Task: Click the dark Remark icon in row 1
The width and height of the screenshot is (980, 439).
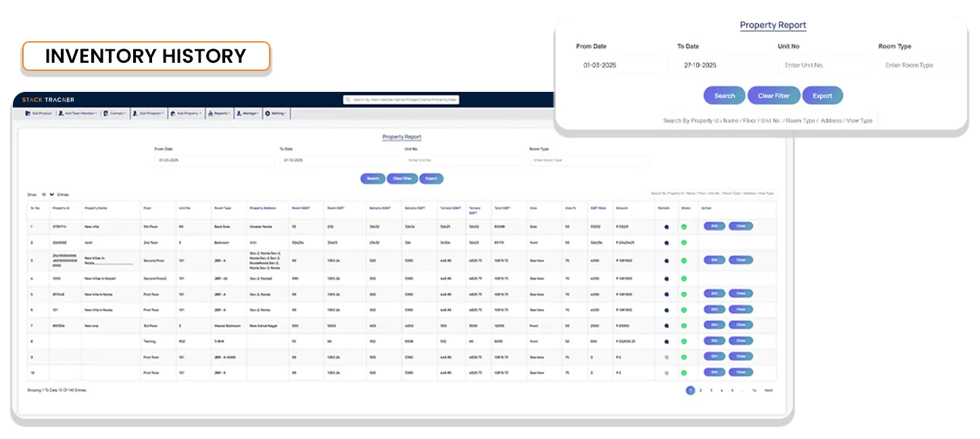Action: click(666, 226)
